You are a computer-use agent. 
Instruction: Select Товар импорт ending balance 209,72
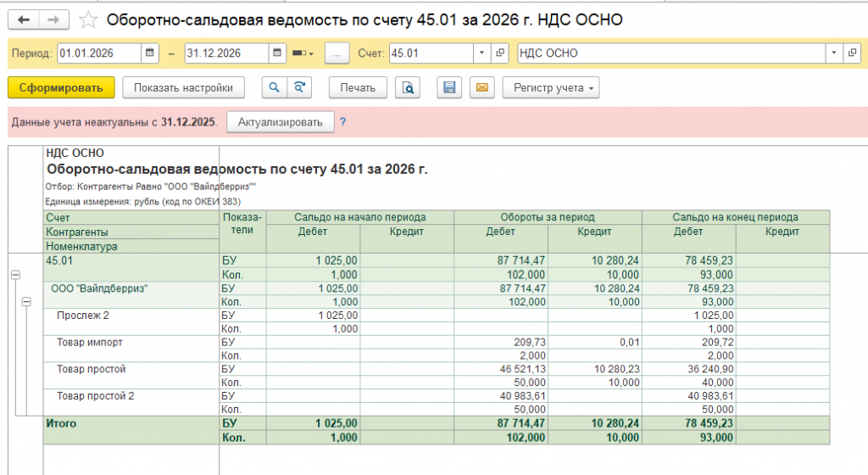(x=688, y=342)
